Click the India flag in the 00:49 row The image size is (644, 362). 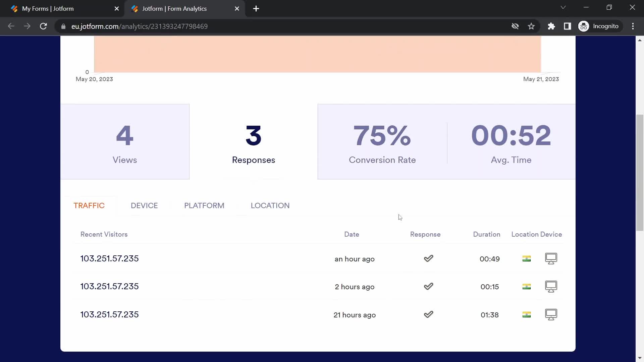tap(527, 258)
